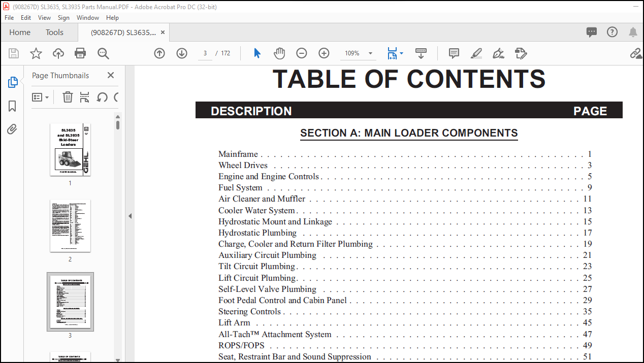The width and height of the screenshot is (644, 363).
Task: Collapse the navigation pane arrow
Action: pos(130,216)
